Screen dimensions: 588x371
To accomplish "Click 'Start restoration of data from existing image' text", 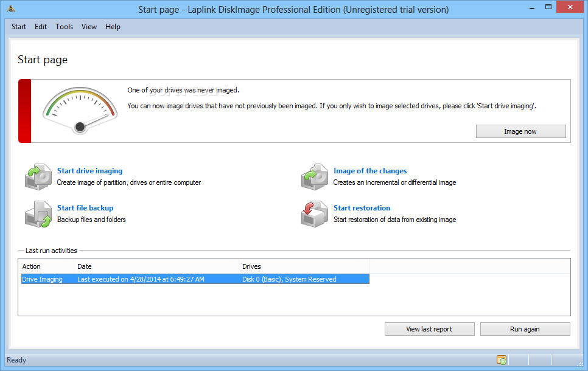I will click(395, 220).
